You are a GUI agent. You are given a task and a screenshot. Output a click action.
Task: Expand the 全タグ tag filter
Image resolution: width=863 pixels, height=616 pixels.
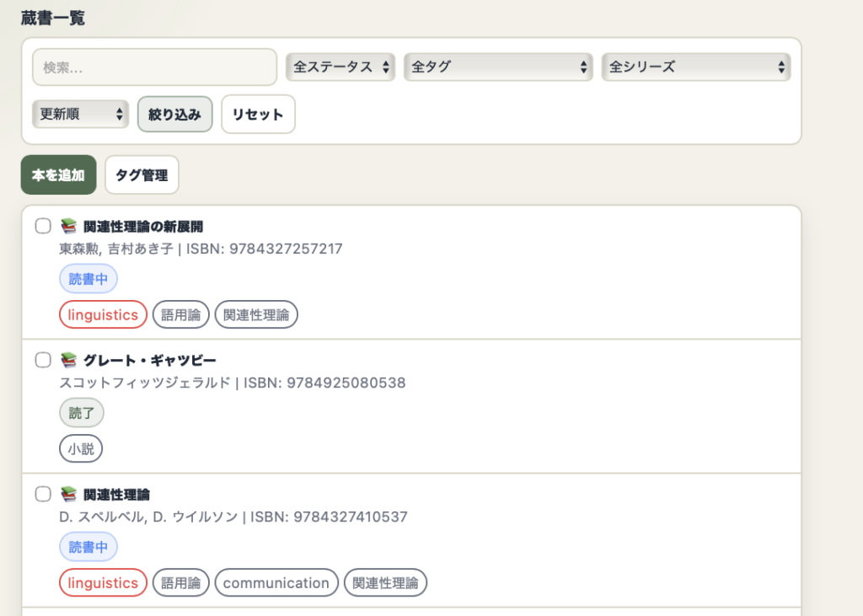point(498,67)
